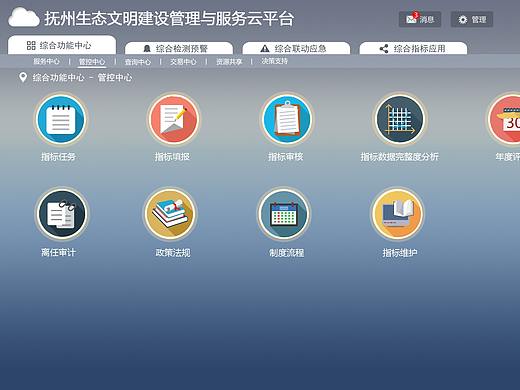This screenshot has width=520, height=390.
Task: Open the 制度流程 calendar icon
Action: (x=284, y=214)
